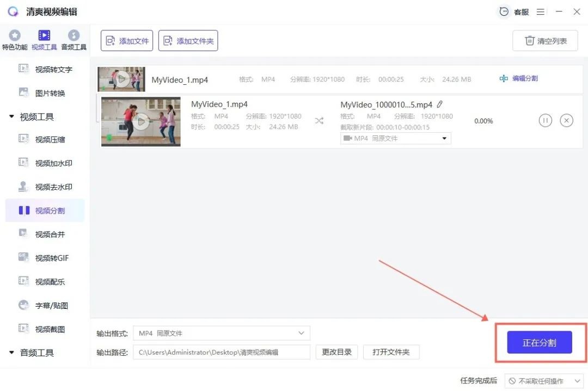Open 视频转GIF tool
This screenshot has width=588, height=391.
pos(52,258)
